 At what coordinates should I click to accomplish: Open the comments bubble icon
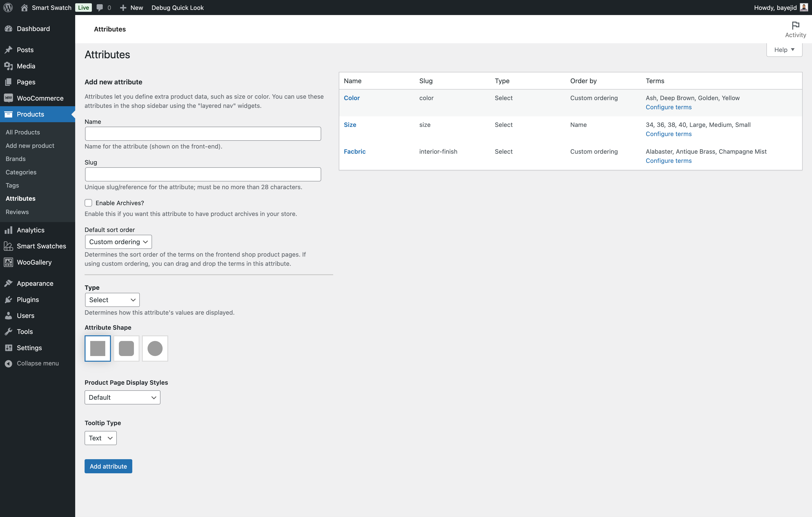click(99, 8)
